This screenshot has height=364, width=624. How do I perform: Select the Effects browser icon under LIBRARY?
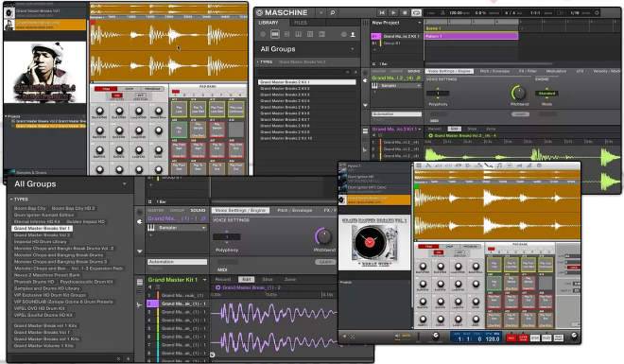[x=310, y=35]
